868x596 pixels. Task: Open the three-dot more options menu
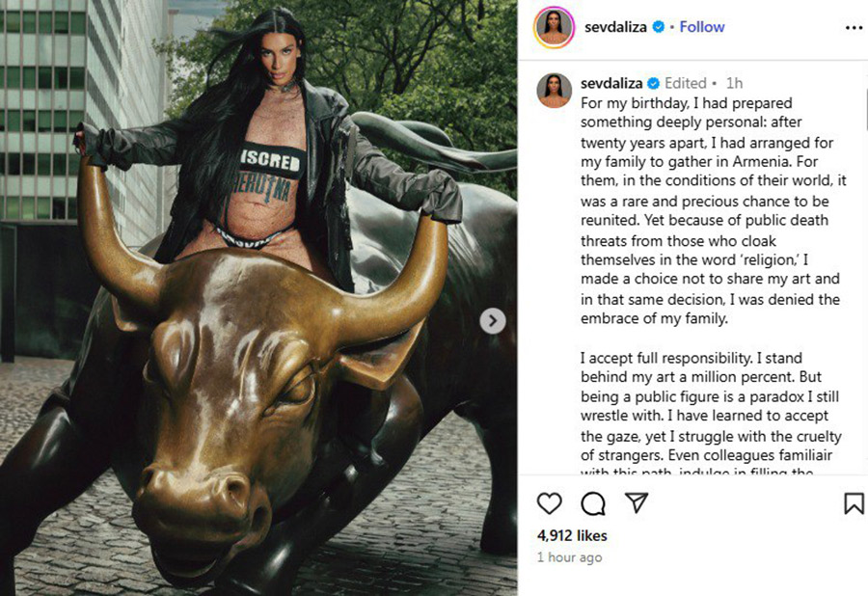pos(854,28)
